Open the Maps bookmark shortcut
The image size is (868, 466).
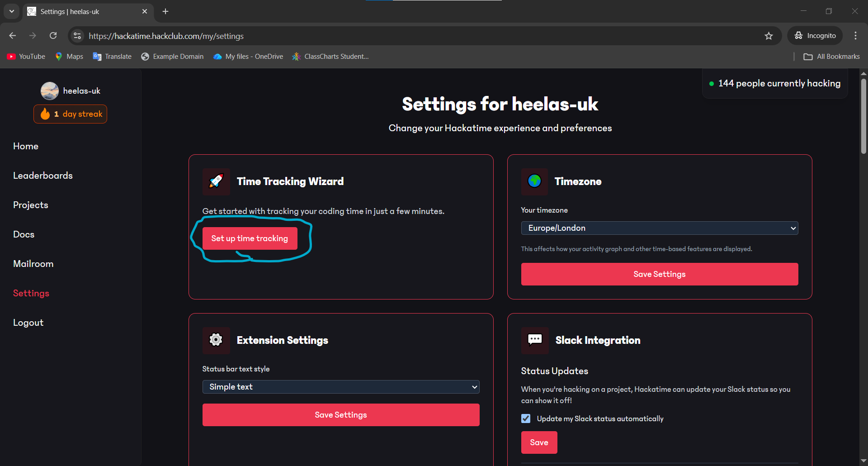69,56
